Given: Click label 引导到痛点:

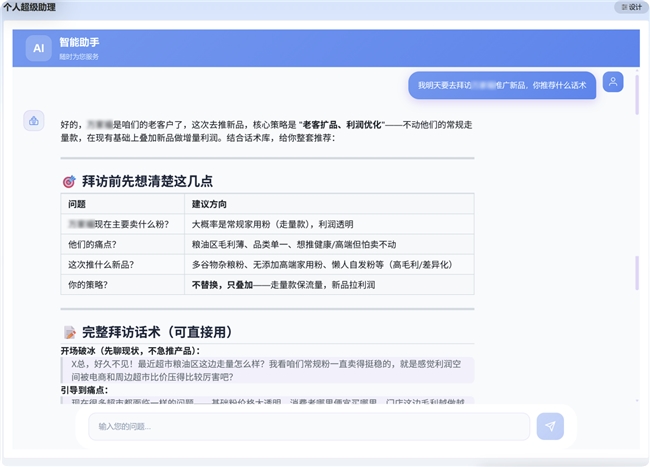Looking at the screenshot, I should 84,390.
